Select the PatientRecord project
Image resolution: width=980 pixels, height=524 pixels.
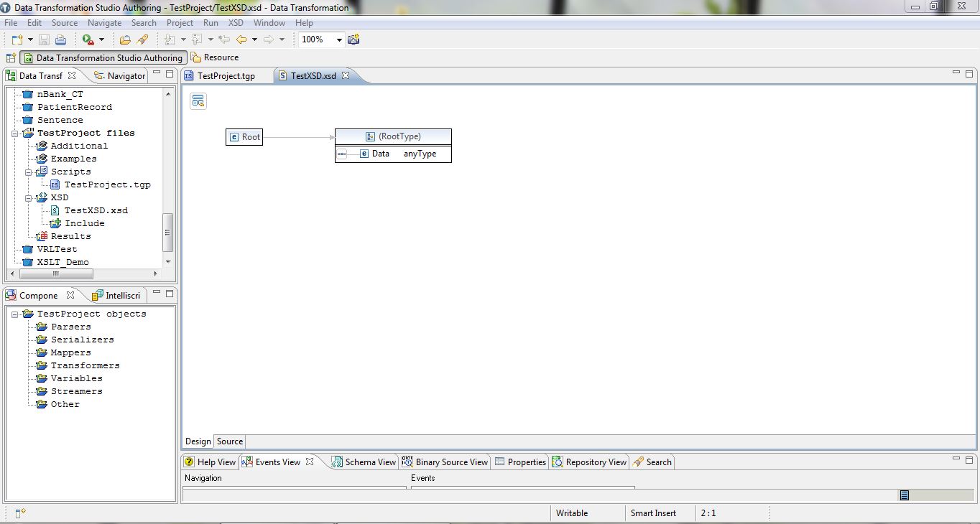pos(75,107)
